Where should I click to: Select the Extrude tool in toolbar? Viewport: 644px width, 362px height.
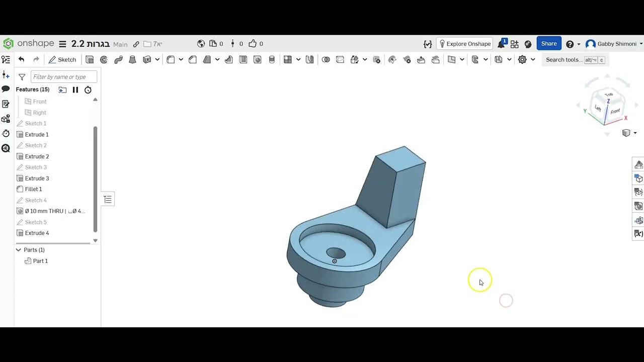[90, 60]
